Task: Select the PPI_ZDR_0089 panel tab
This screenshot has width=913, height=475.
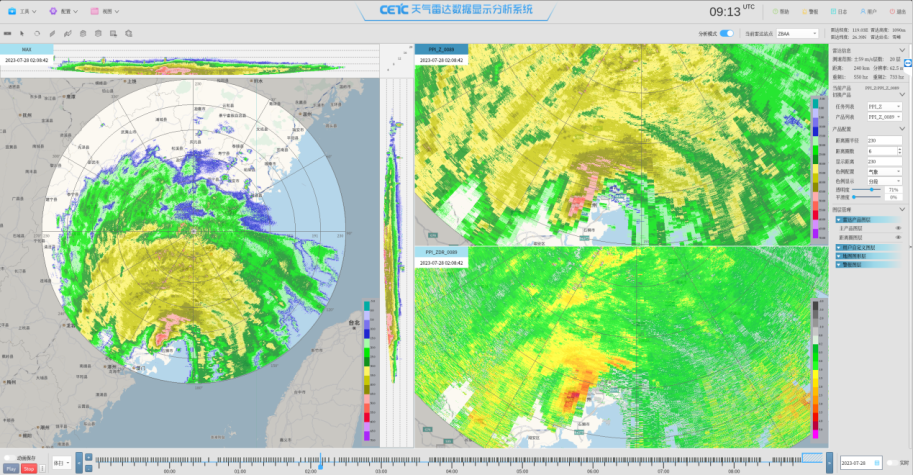Action: 441,252
